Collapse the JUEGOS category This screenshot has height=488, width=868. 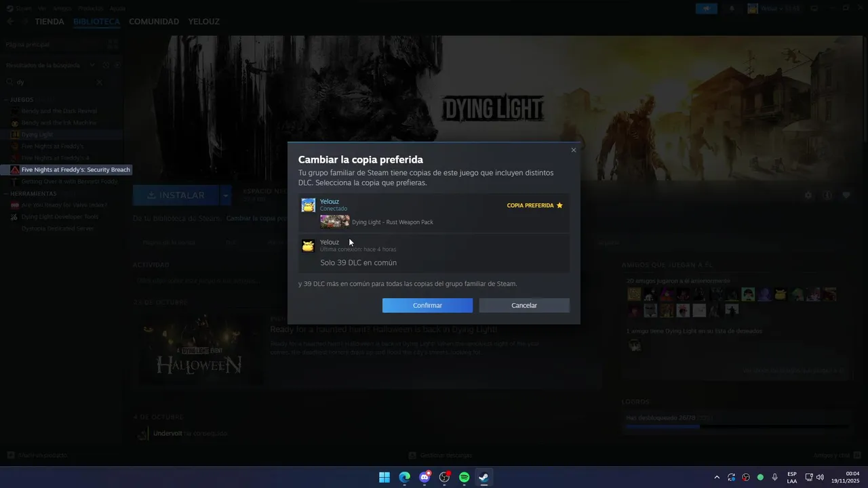point(7,100)
